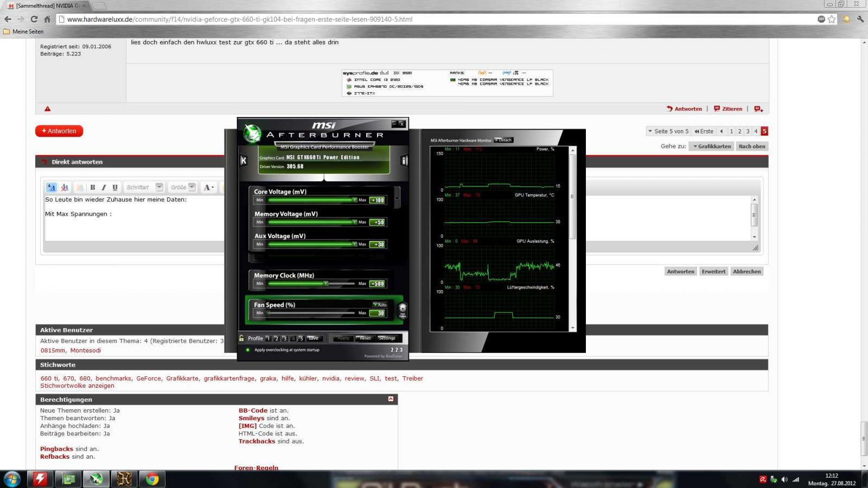This screenshot has height=488, width=868.
Task: Click the padlock icon beside Profile
Action: (242, 338)
